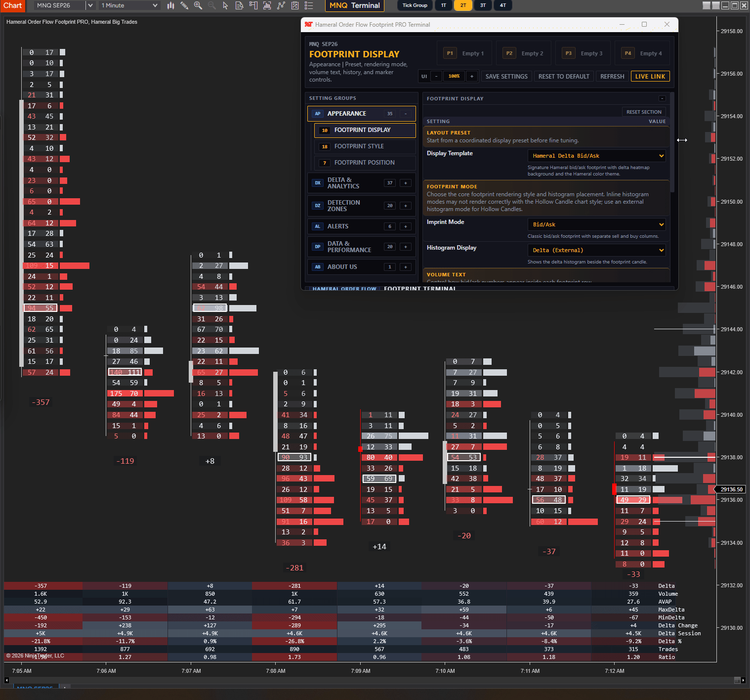750x700 pixels.
Task: Expand the Alerts settings group
Action: coord(406,226)
